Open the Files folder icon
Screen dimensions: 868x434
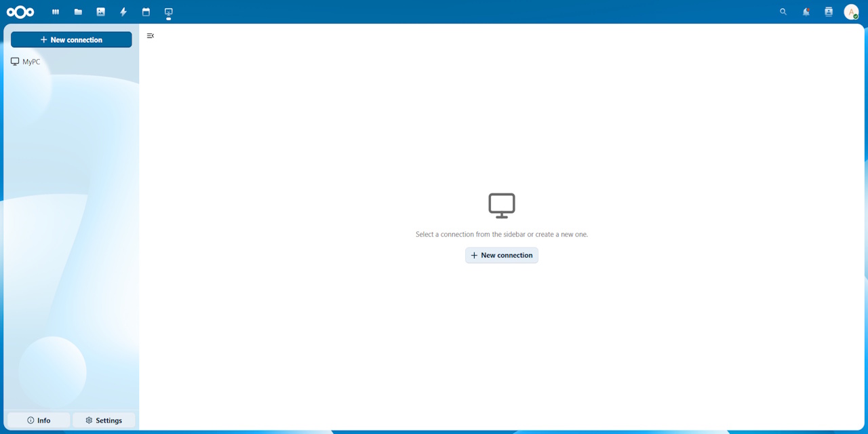(x=78, y=12)
